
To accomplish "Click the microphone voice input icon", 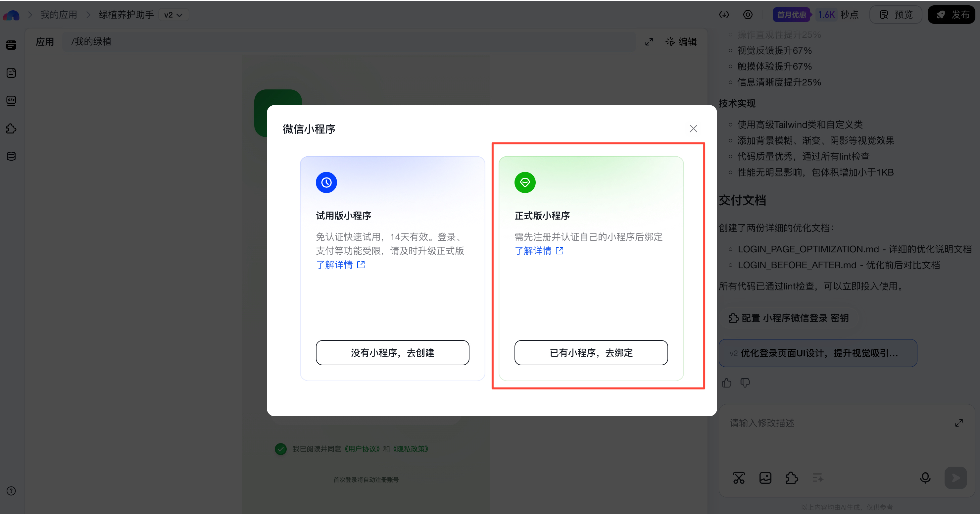I will (925, 478).
